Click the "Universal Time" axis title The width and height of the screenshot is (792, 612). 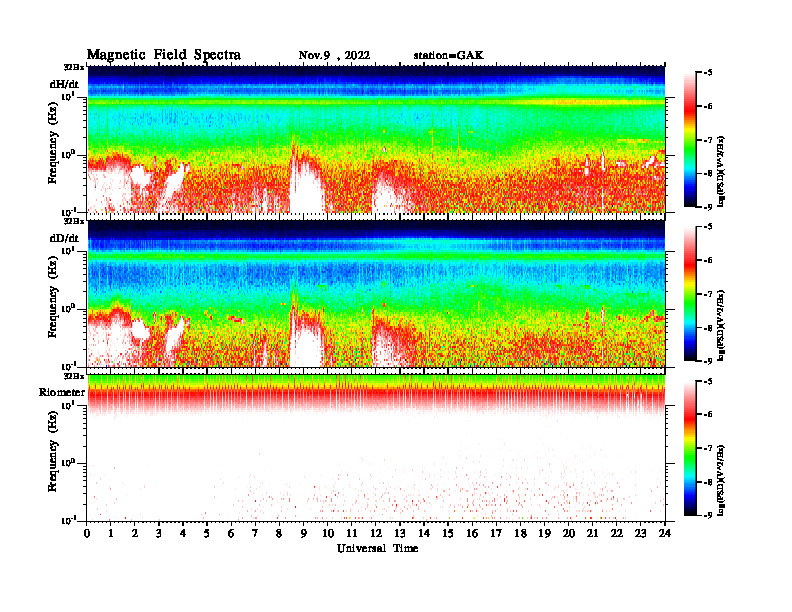tap(377, 548)
